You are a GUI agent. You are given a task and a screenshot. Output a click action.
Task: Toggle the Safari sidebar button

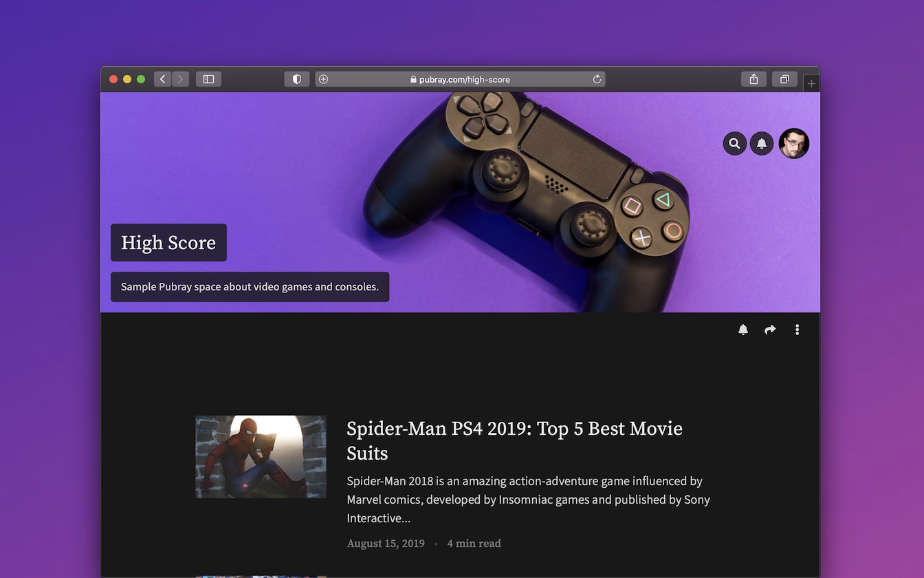(x=208, y=79)
